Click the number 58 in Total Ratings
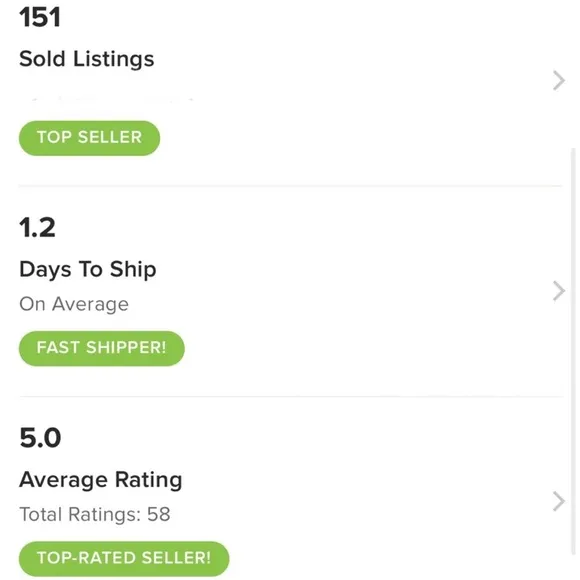 pyautogui.click(x=159, y=515)
